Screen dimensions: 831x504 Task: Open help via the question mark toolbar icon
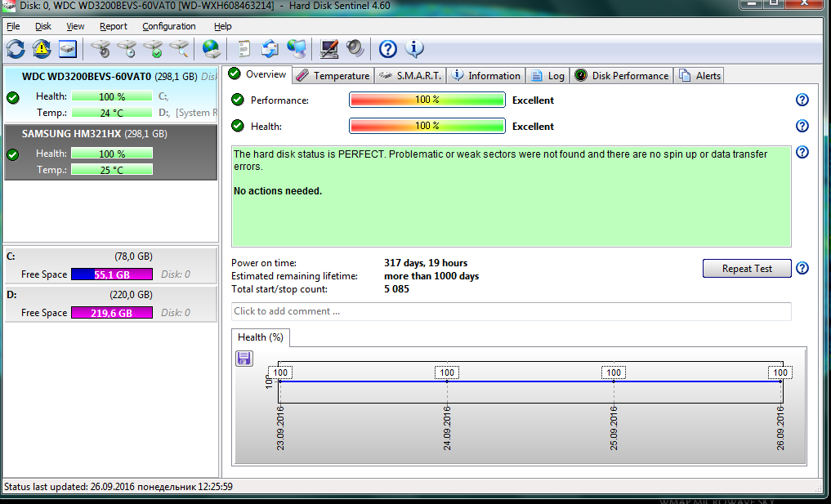388,49
